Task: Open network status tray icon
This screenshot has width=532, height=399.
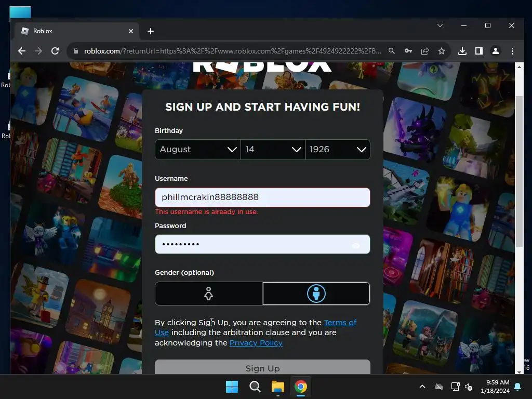Action: coord(455,387)
